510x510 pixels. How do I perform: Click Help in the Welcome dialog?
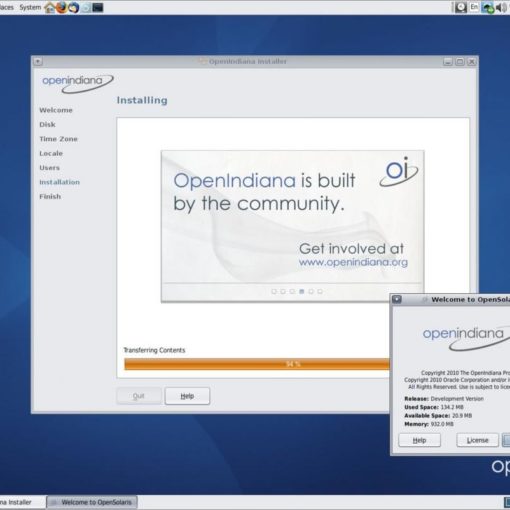pyautogui.click(x=419, y=440)
